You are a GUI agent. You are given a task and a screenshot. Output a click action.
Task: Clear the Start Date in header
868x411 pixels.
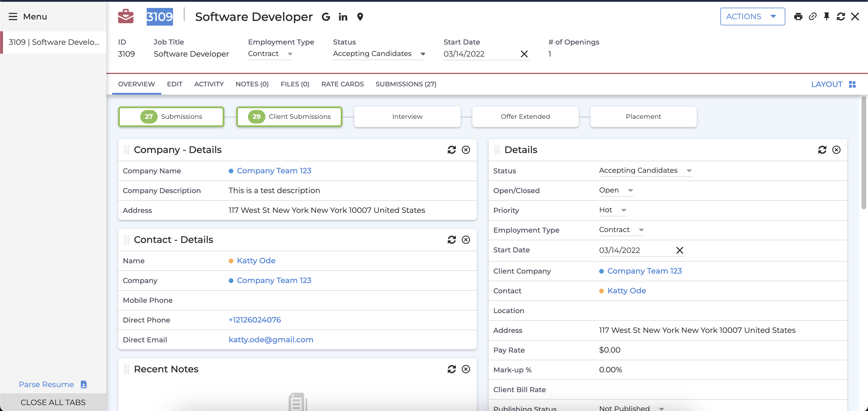524,54
